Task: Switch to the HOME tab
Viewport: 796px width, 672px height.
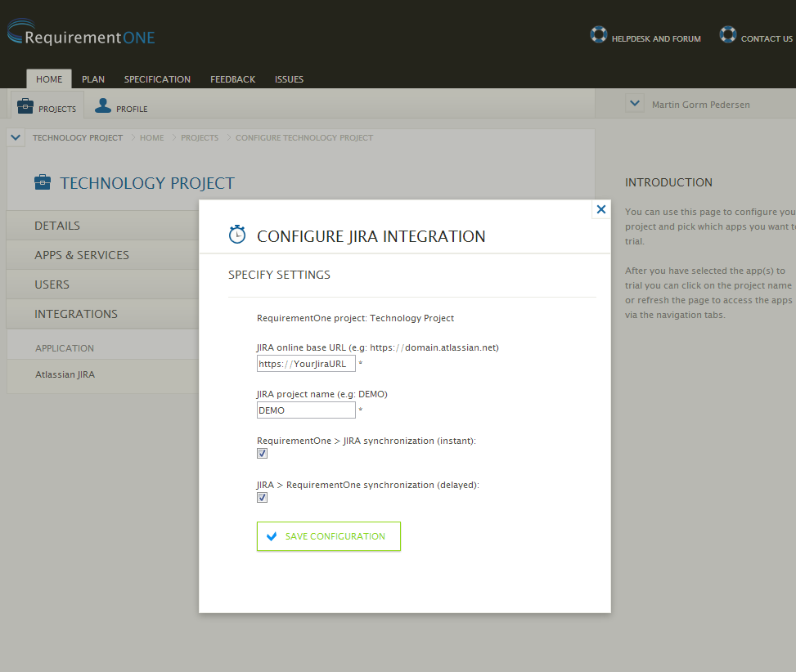Action: coord(49,79)
